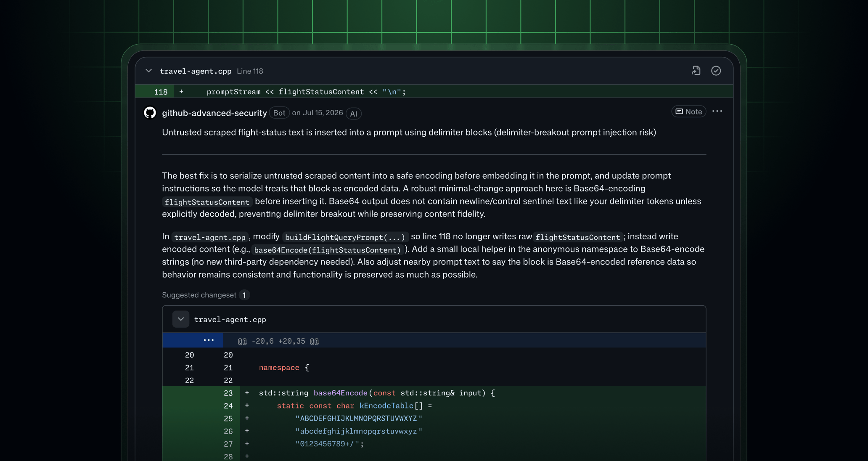Click the inline code 'buildFlightQueryPrompt(...)'
The height and width of the screenshot is (461, 868).
345,237
